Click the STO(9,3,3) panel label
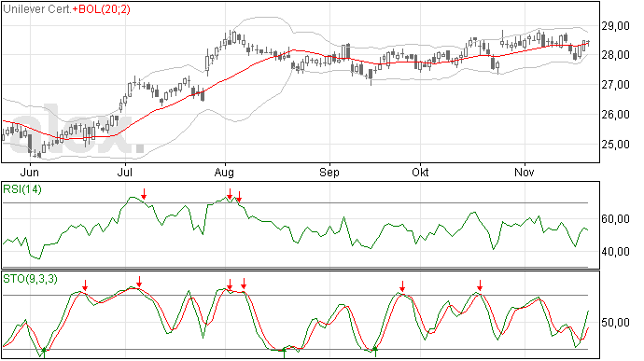The image size is (644, 361). pyautogui.click(x=31, y=279)
